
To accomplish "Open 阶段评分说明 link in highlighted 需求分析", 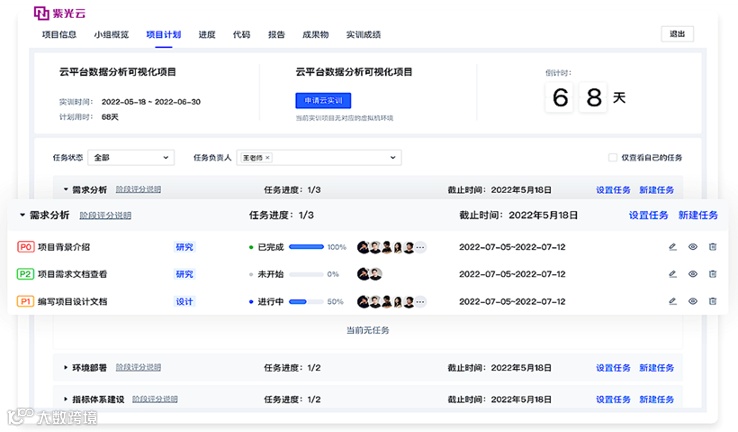I will 105,215.
